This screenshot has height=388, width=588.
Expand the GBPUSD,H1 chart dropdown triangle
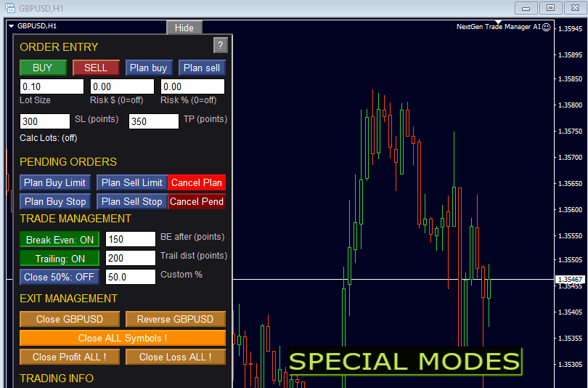pos(11,26)
